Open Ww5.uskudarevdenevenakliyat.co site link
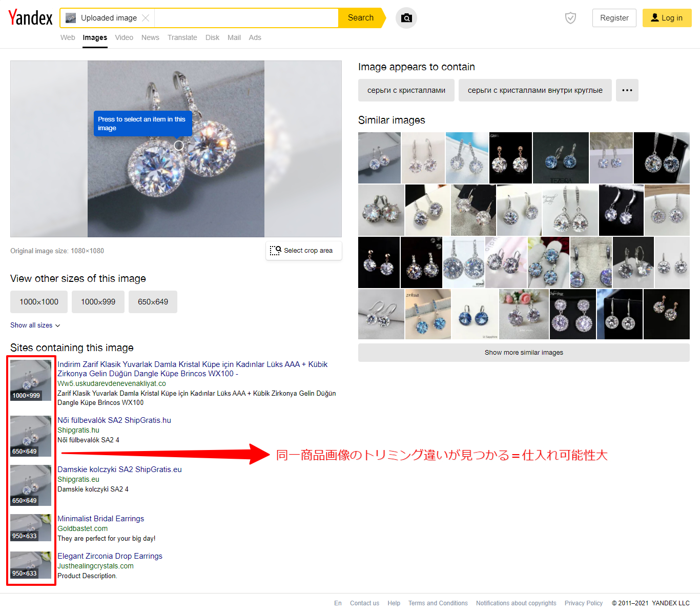 click(x=112, y=383)
